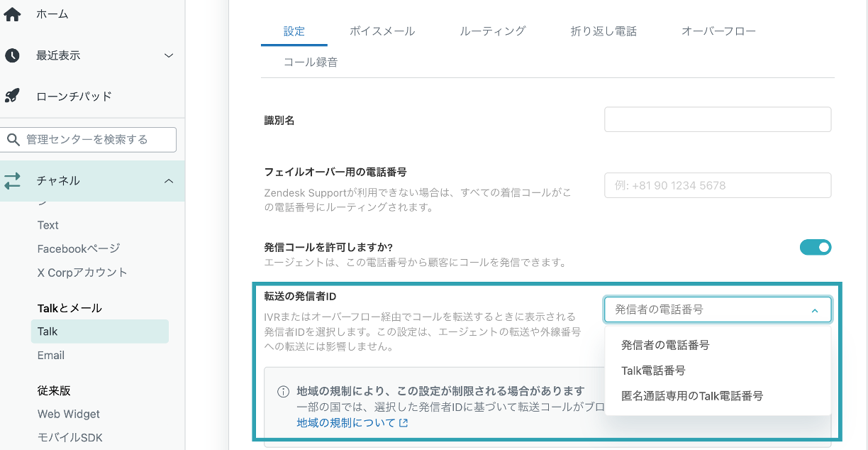Open the コール録音 tab
Screen dimensions: 868x450
pos(311,62)
